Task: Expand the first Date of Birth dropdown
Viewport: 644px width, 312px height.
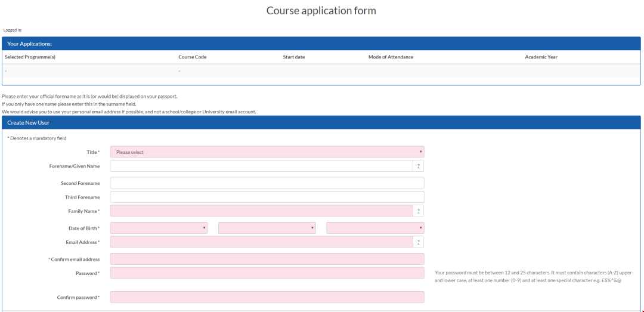Action: click(159, 228)
